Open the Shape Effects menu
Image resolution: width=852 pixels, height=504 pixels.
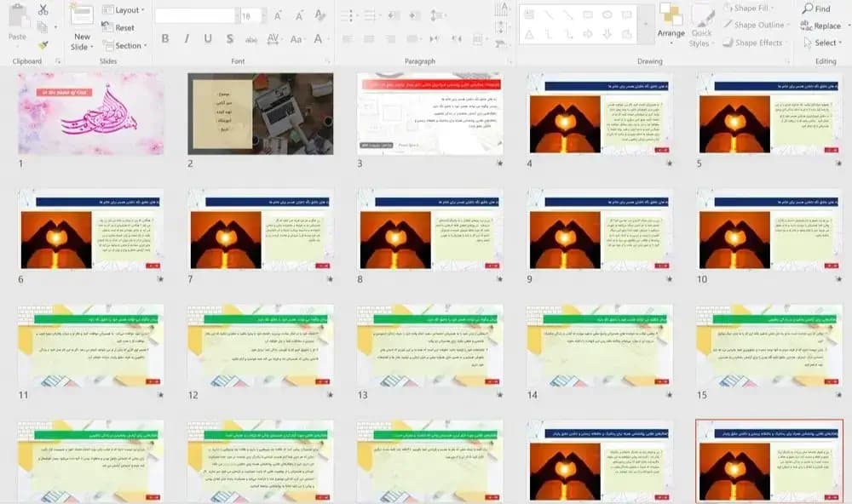pos(753,43)
